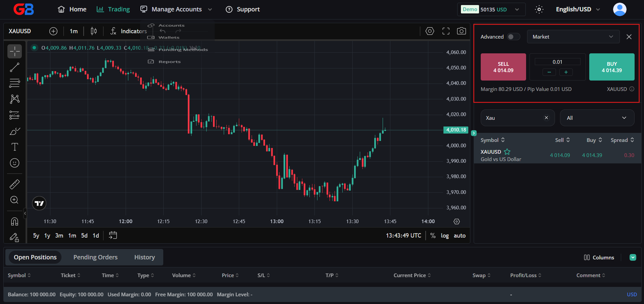Click the BUY 4 014.39 button
The width and height of the screenshot is (644, 304).
tap(612, 67)
